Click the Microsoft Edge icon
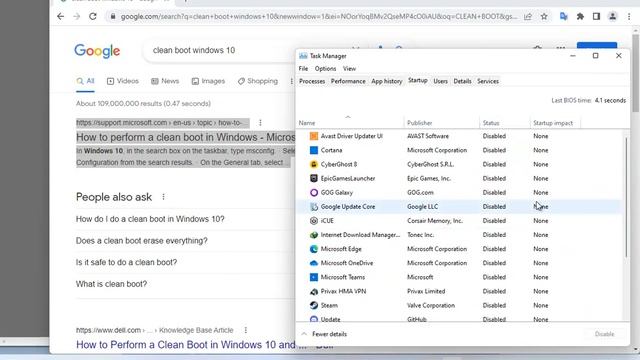This screenshot has width=640, height=360. coord(313,249)
